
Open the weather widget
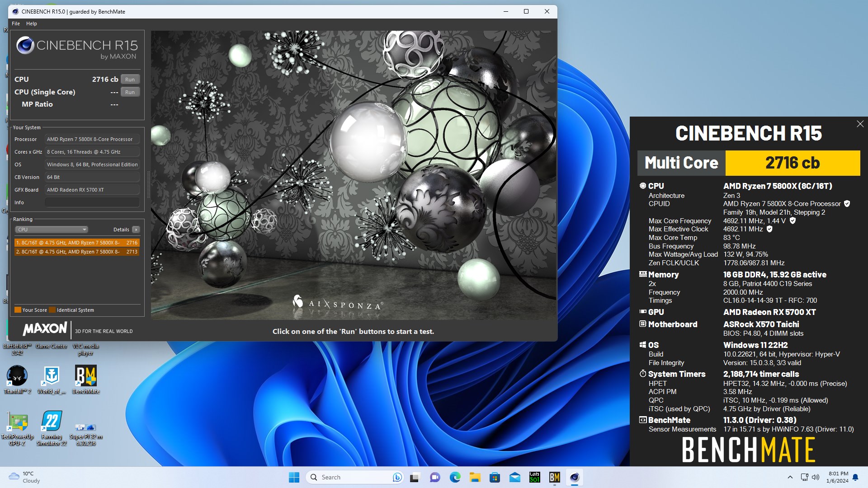coord(25,477)
